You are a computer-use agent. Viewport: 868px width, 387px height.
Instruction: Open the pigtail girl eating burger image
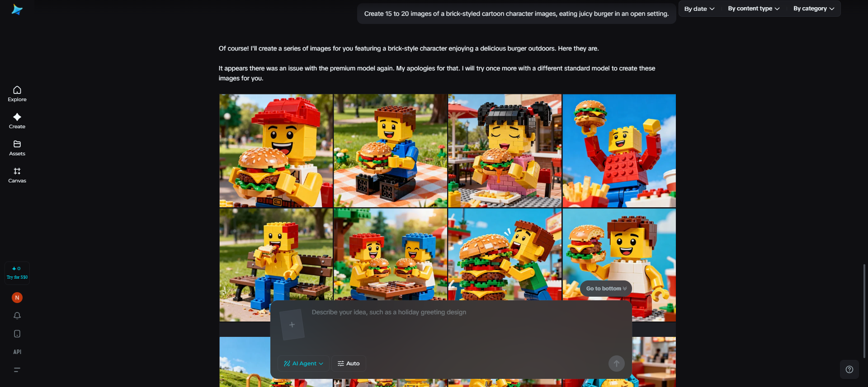point(505,151)
